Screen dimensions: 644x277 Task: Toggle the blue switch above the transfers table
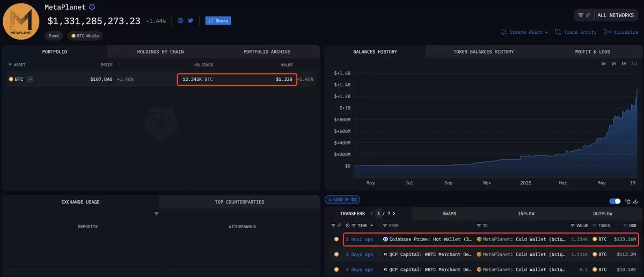click(x=615, y=201)
